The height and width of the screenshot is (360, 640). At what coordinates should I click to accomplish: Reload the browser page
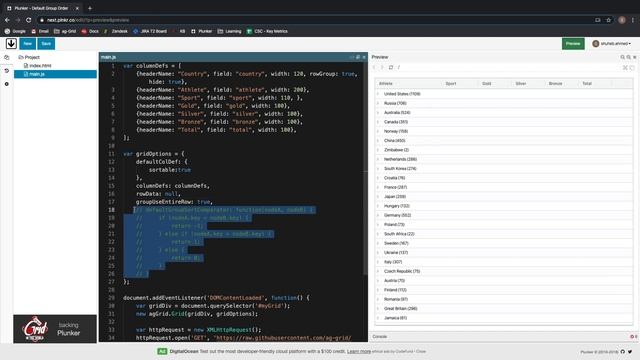point(28,20)
